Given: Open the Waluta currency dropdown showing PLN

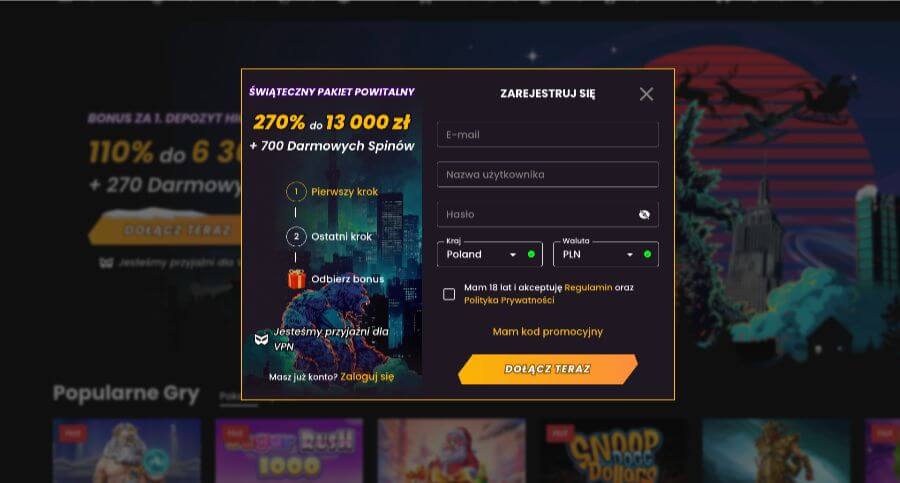Looking at the screenshot, I should tap(606, 254).
